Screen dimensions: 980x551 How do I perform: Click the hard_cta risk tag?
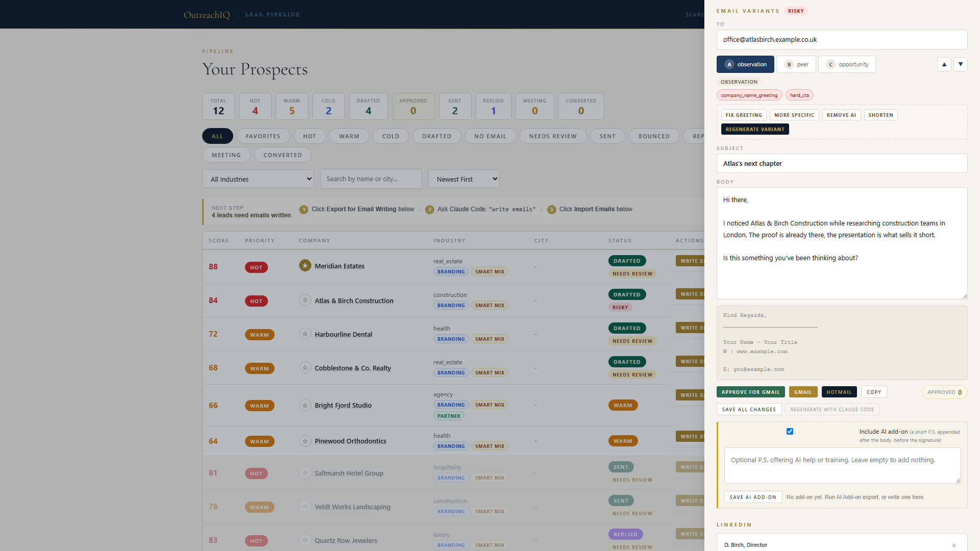799,95
